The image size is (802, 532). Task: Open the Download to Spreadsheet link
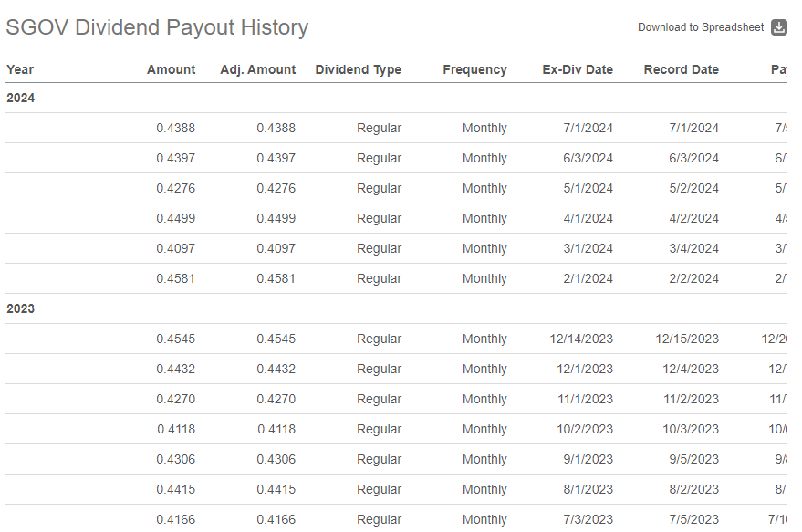pyautogui.click(x=700, y=27)
